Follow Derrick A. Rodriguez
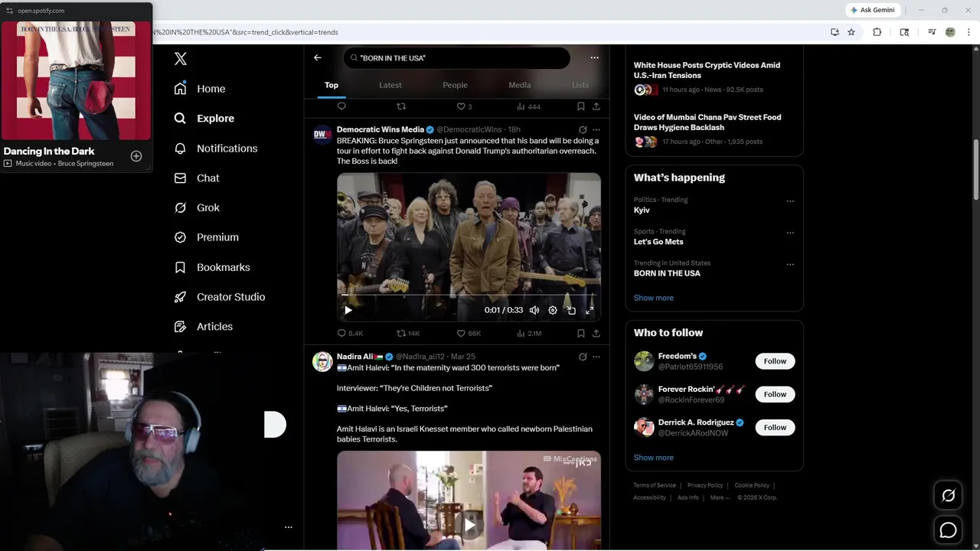This screenshot has height=551, width=980. click(x=775, y=427)
